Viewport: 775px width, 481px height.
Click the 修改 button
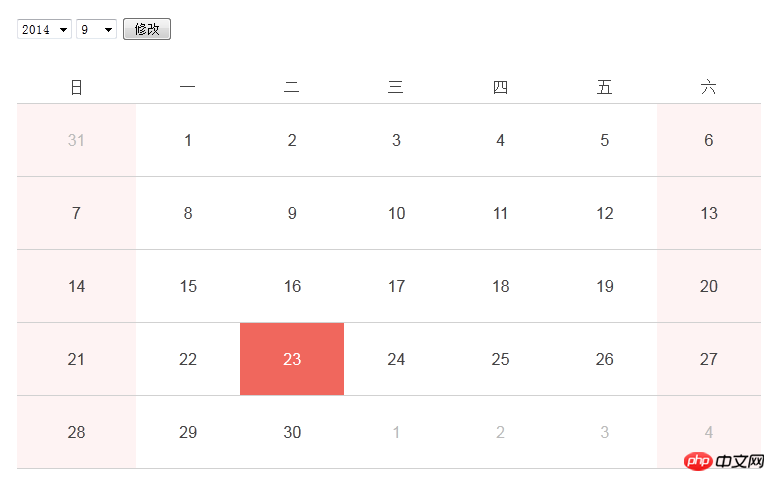(x=147, y=29)
